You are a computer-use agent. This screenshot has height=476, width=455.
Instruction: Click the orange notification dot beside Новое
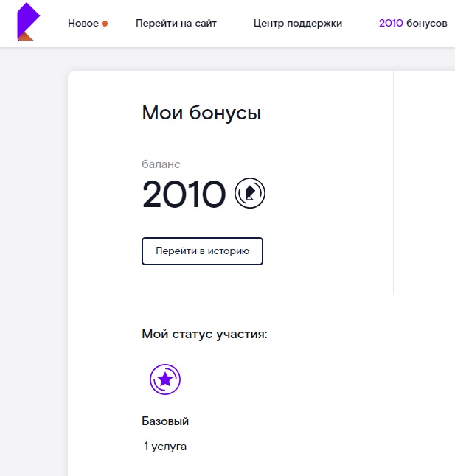point(105,24)
